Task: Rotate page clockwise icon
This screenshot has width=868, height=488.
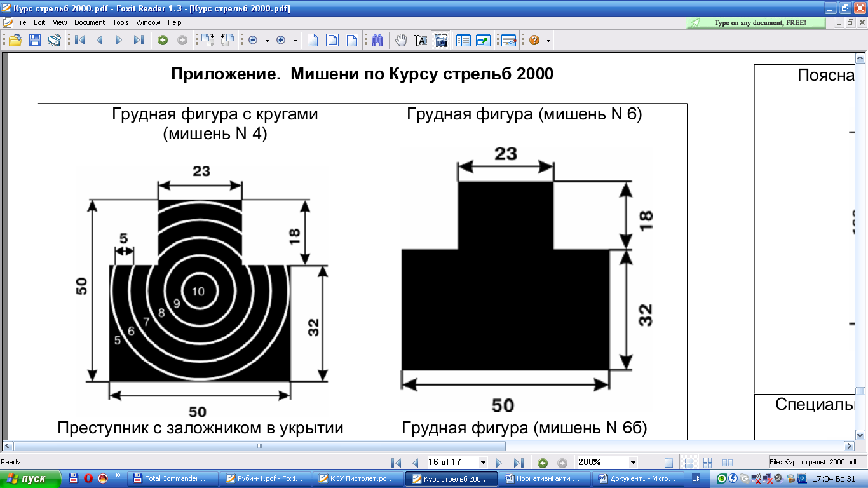Action: [x=207, y=40]
